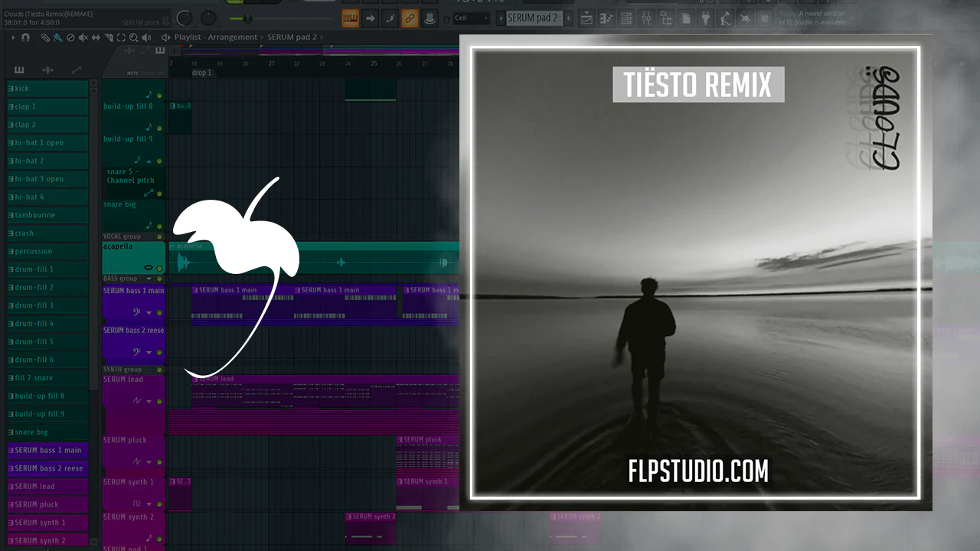Open the Playlist view icon
980x551 pixels.
pyautogui.click(x=587, y=18)
